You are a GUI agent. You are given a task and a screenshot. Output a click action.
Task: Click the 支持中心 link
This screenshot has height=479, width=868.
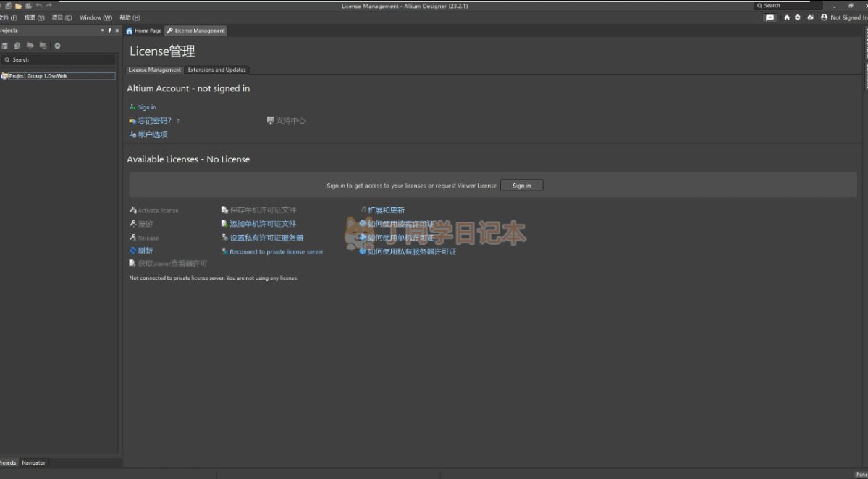pos(290,121)
